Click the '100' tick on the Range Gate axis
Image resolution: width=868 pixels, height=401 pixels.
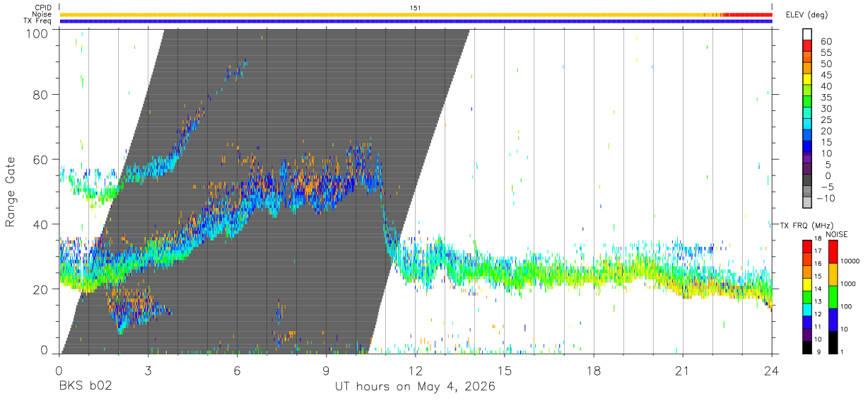(x=37, y=33)
